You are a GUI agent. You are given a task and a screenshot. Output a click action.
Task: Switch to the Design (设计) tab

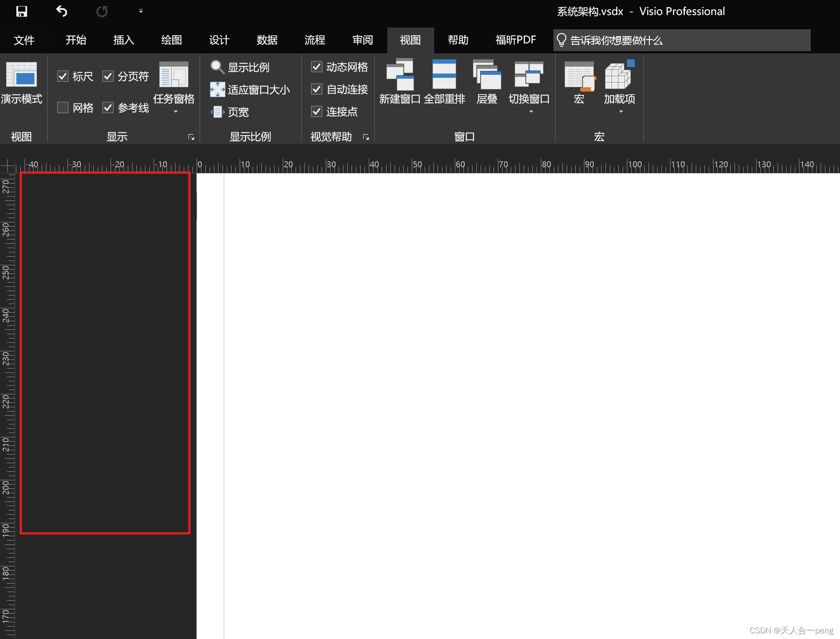219,40
